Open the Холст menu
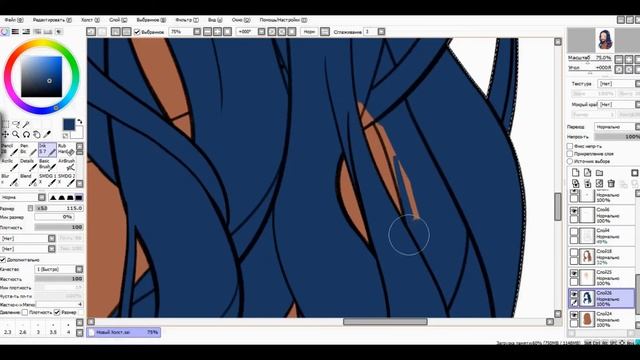Viewport: 640px width, 360px height. pos(90,20)
